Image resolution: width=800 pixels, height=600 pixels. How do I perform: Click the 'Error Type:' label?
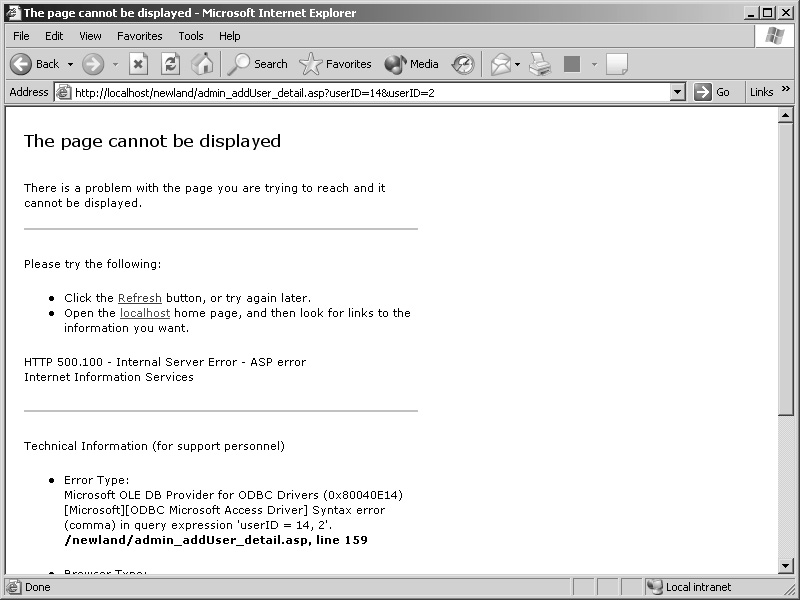(96, 480)
